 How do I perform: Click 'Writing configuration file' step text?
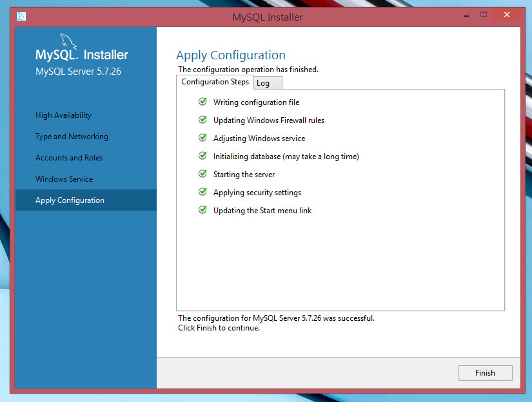click(256, 102)
